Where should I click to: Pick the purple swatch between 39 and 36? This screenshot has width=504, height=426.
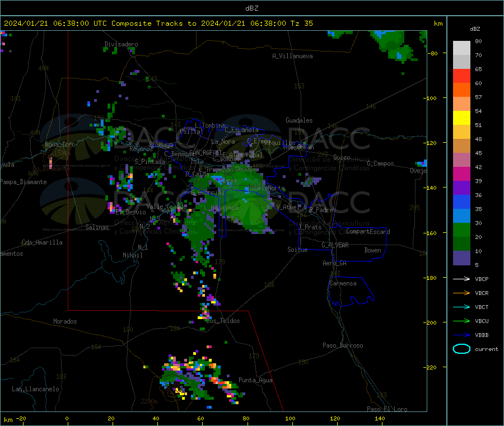(x=461, y=188)
